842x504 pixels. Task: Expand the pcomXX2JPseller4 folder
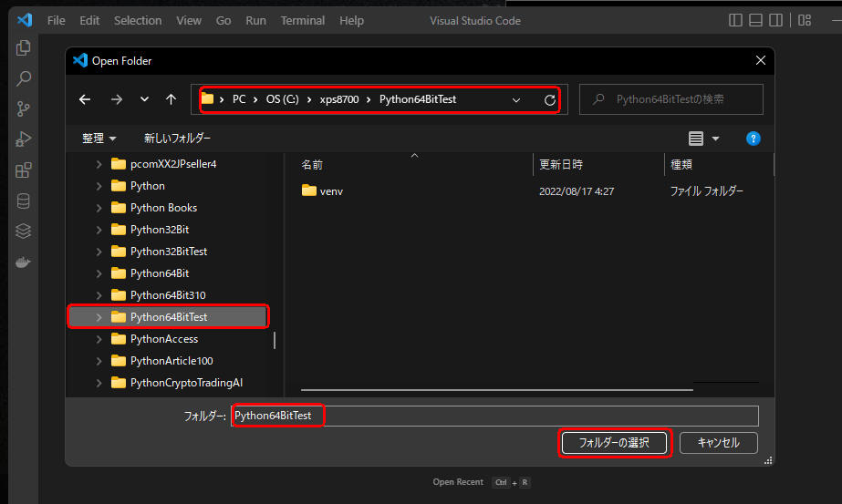[99, 164]
